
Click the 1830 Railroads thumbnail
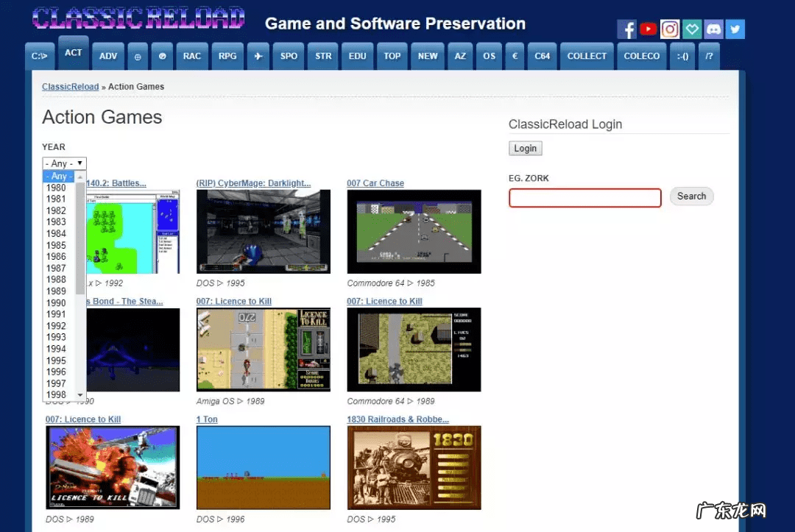[x=414, y=468]
